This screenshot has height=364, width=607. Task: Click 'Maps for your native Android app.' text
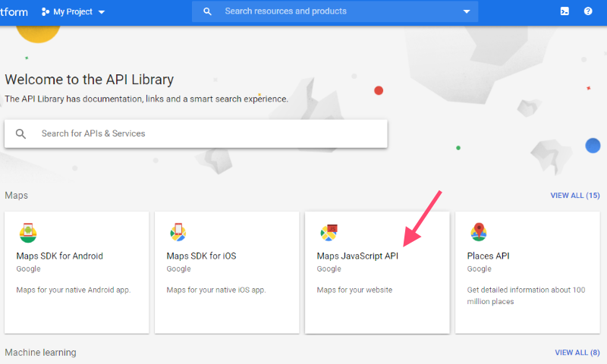coord(74,290)
